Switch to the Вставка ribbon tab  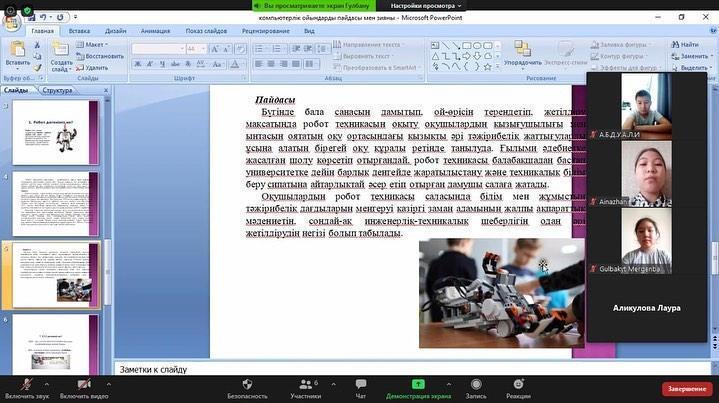(x=79, y=31)
